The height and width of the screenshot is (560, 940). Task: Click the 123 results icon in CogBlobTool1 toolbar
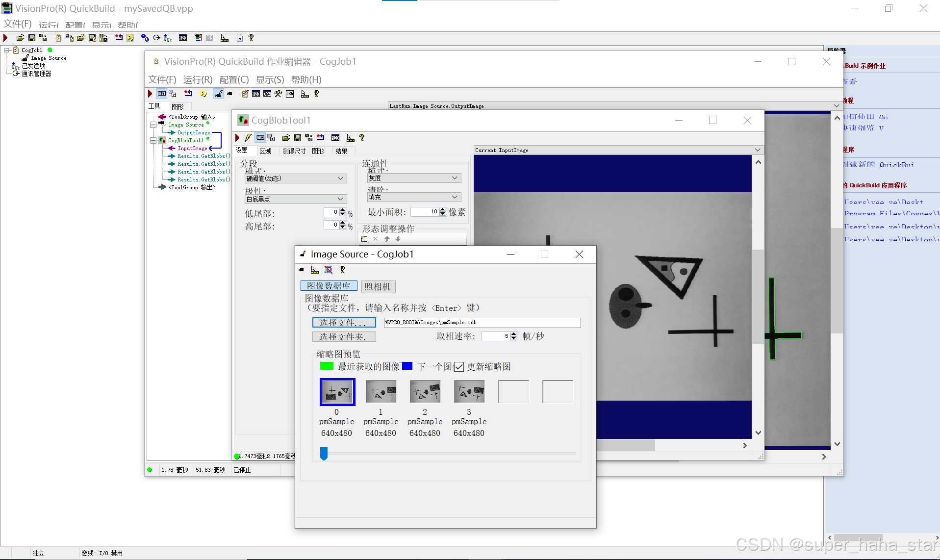(335, 138)
